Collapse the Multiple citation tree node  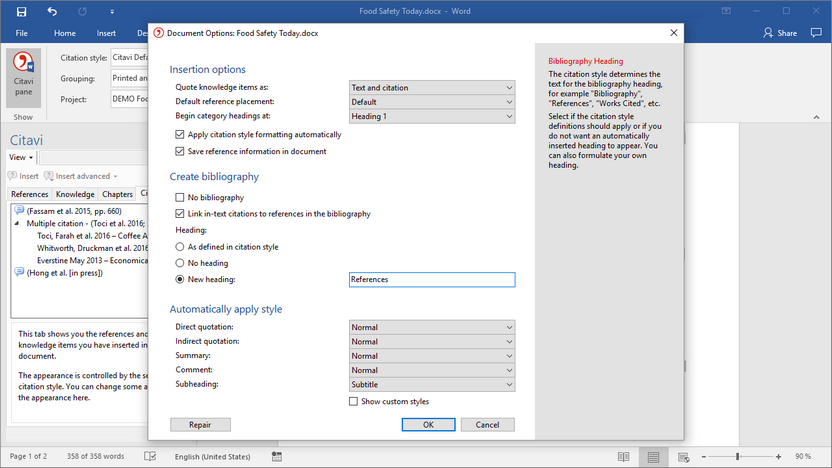point(17,223)
